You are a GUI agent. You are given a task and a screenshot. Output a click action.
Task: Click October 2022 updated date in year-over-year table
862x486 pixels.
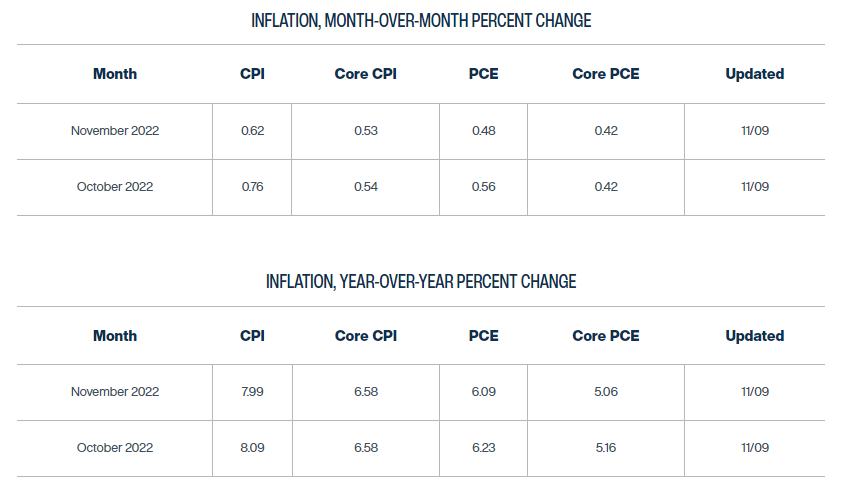[x=754, y=448]
